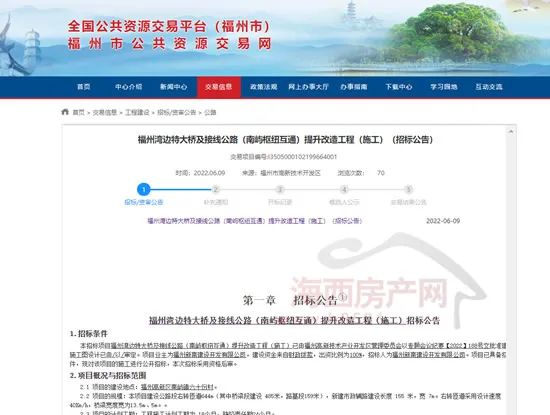Click the scroll-up arrow in the content panel
The height and width of the screenshot is (415, 550).
click(x=511, y=132)
